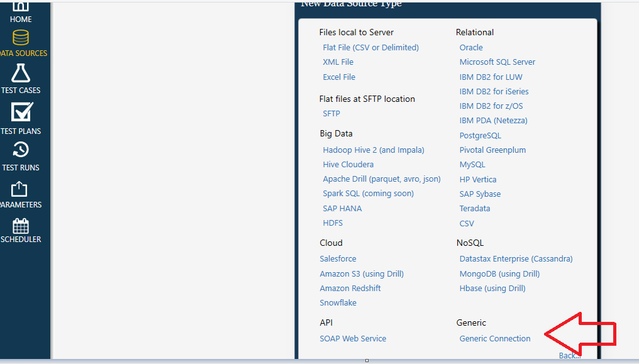Open Test Plans checkmark icon

pyautogui.click(x=22, y=112)
